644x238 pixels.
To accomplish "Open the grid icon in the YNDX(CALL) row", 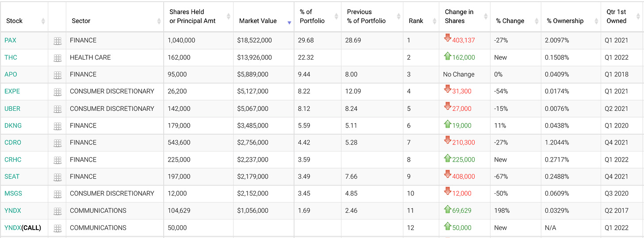I will coord(57,228).
